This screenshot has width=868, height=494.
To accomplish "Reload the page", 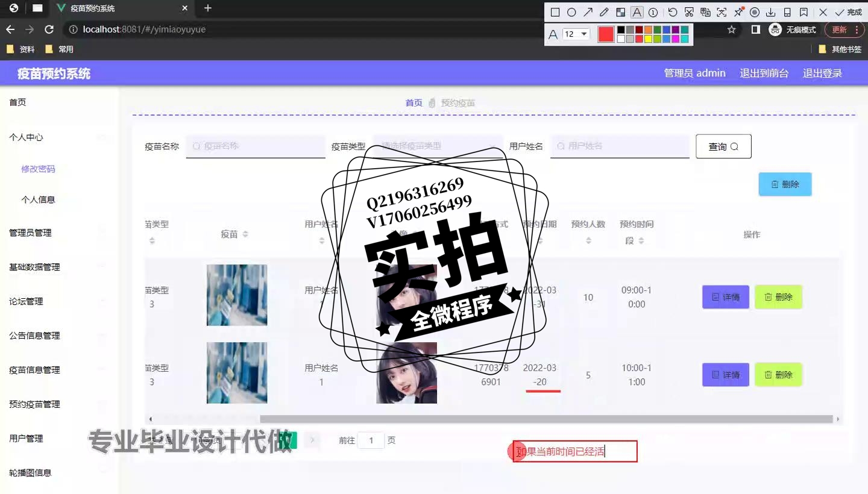I will pos(49,30).
